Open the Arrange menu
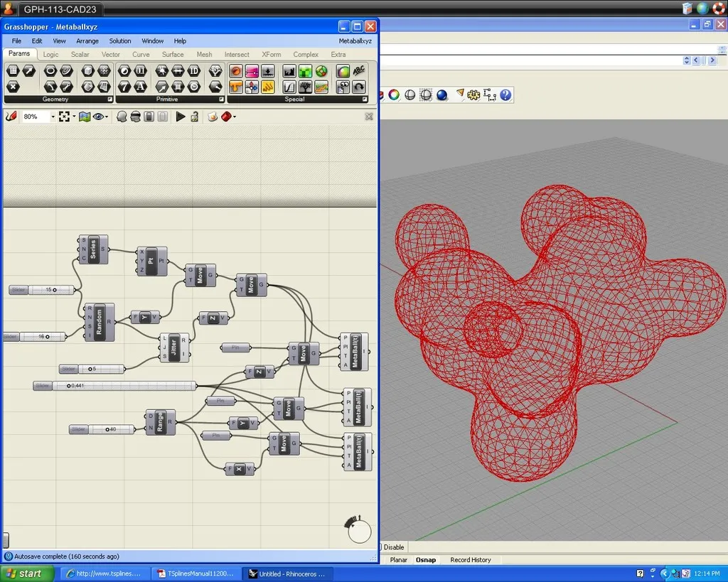728x582 pixels. (x=87, y=41)
